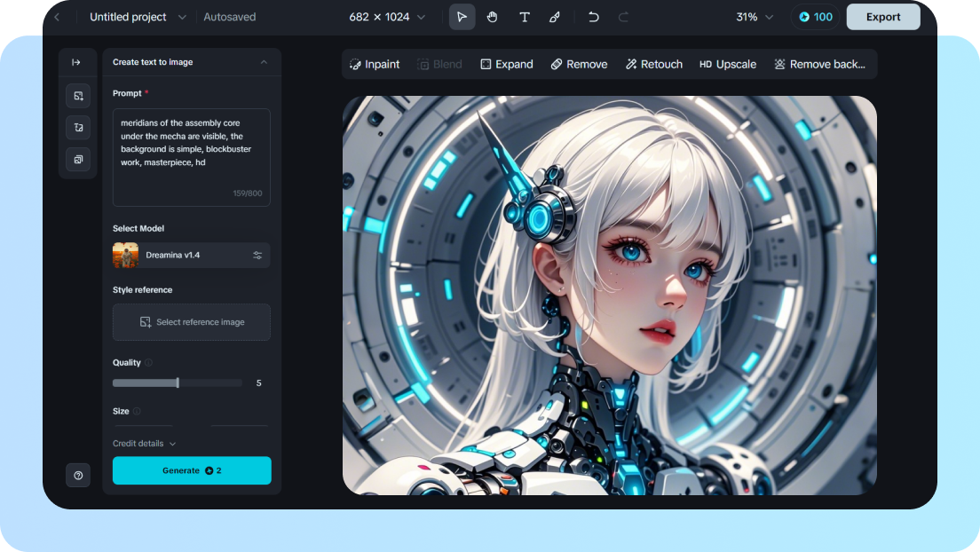Open the 100 credits balance
The image size is (980, 552).
coord(816,17)
